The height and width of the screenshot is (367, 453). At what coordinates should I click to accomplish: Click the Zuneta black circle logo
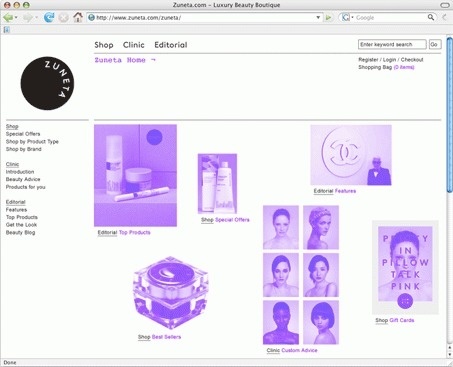pos(47,83)
